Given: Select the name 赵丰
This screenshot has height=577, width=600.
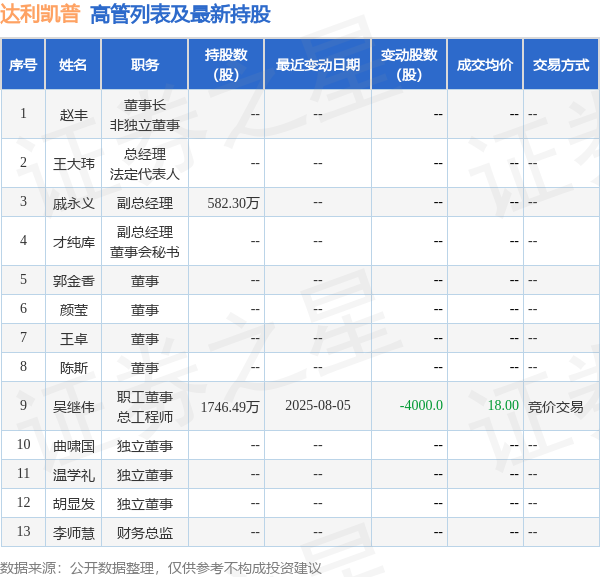Looking at the screenshot, I should click(x=73, y=115).
